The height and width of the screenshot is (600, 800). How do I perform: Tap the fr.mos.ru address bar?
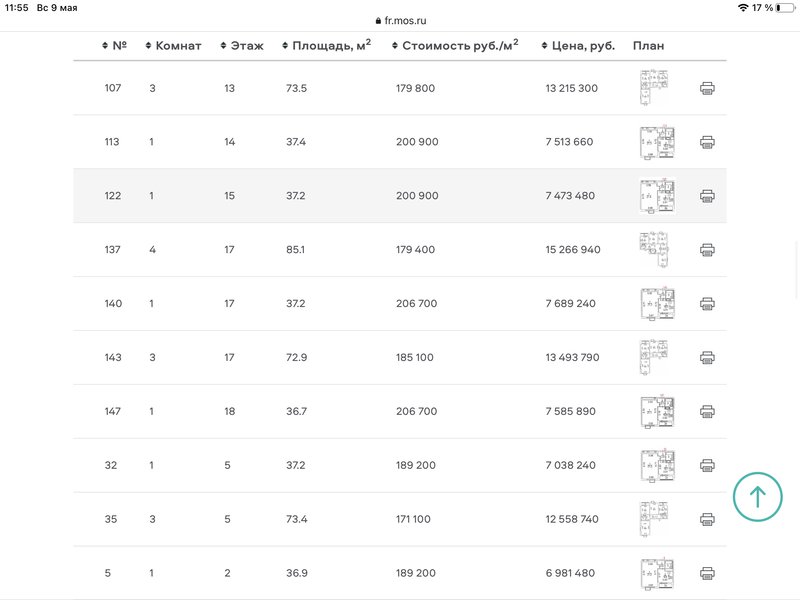click(401, 21)
